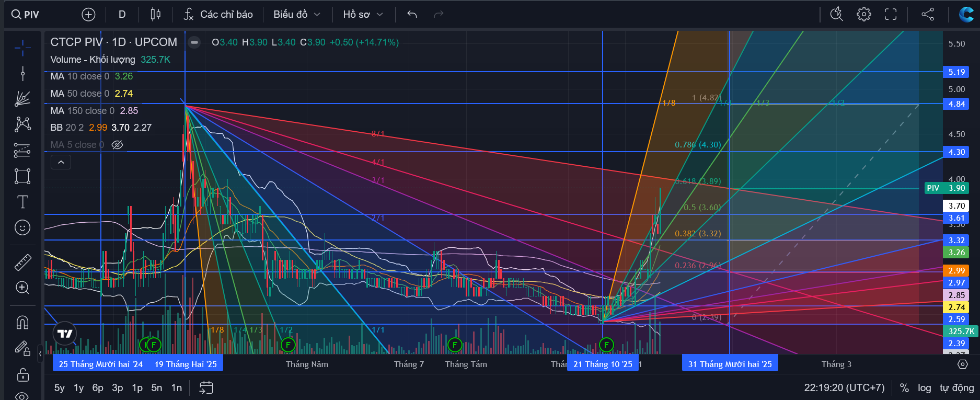This screenshot has width=980, height=400.
Task: Open symbol search for PIV
Action: pos(26,15)
